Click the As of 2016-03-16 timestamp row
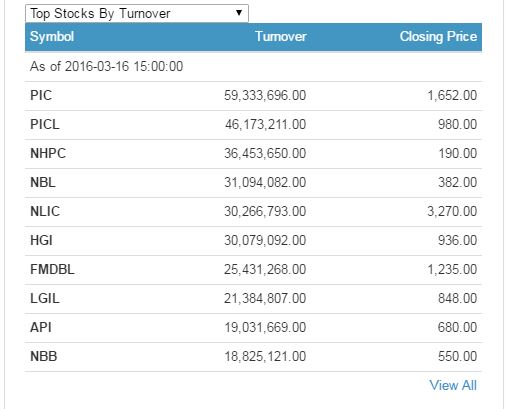Screen dimensions: 505x409 [253, 66]
